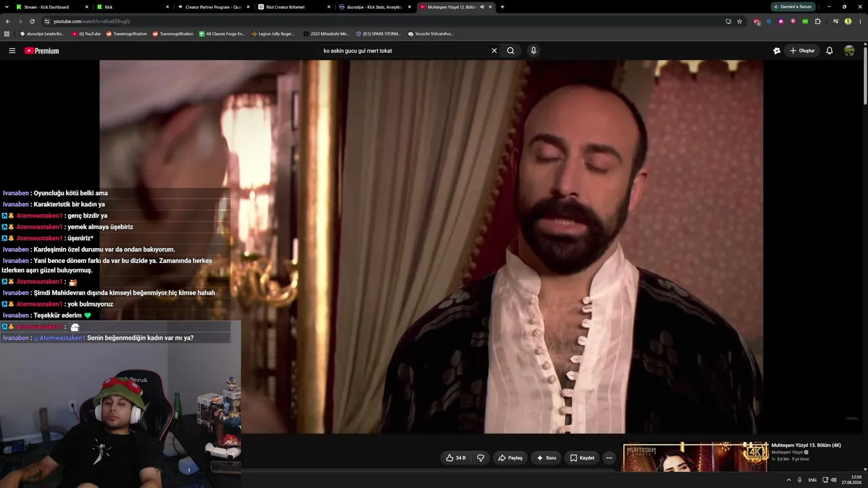Open the Muhteşem Yüzyıl 13. Bölüm (4K) title
The image size is (868, 488).
click(806, 445)
